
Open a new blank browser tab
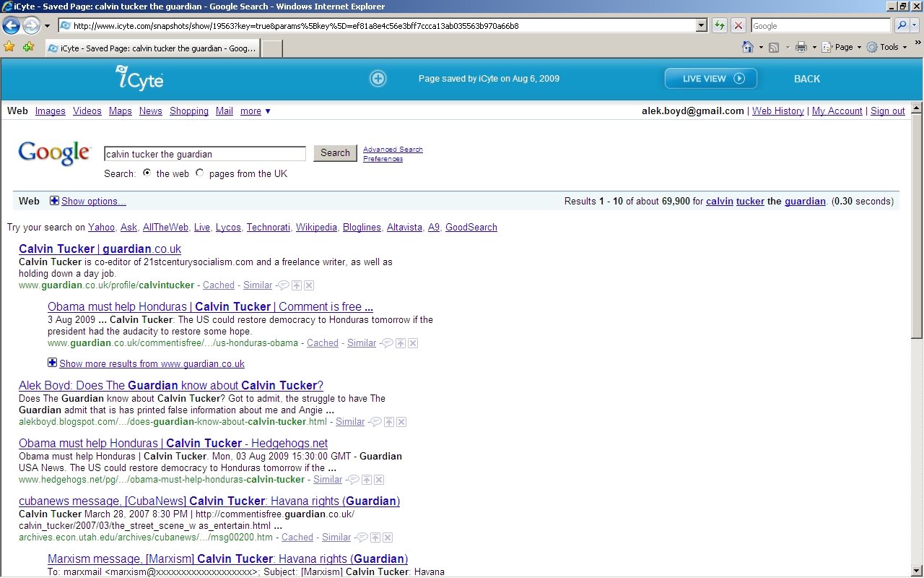click(271, 48)
